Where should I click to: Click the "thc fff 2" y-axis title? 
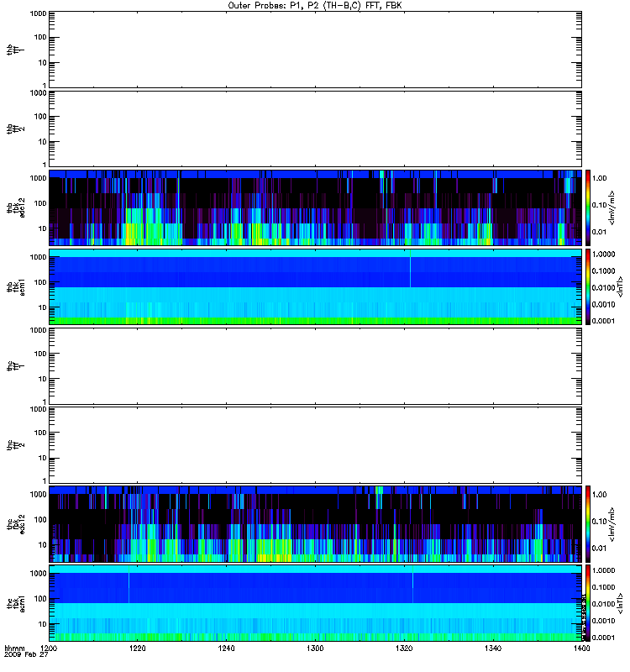[x=15, y=445]
